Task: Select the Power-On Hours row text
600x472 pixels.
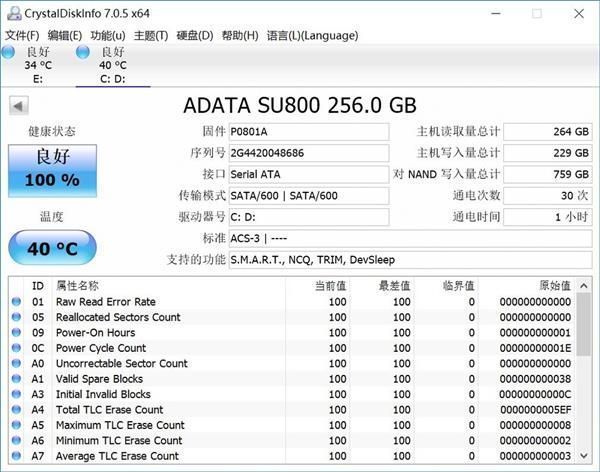Action: (95, 332)
